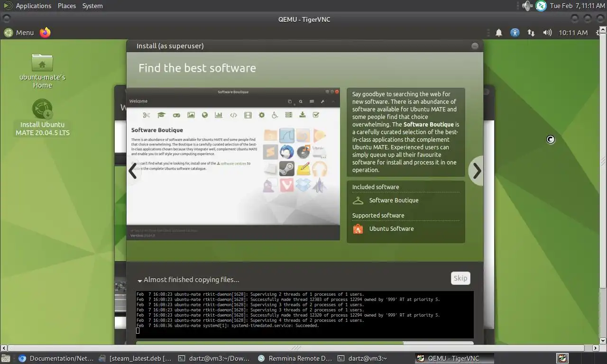Switch to steam_latest.deb taskbar window
The image size is (607, 364).
coord(135,359)
